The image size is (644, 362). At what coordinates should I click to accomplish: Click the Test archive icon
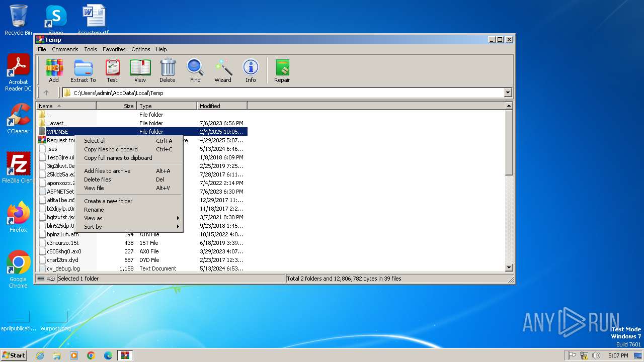(x=112, y=71)
